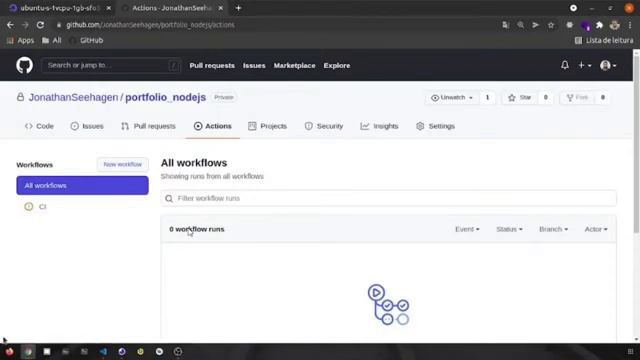Go to Issues in top nav

254,65
